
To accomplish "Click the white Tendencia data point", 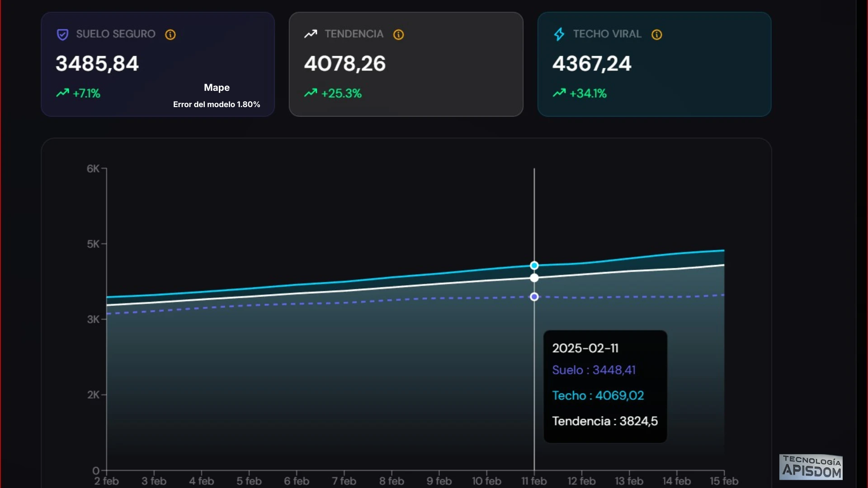I will coord(534,278).
